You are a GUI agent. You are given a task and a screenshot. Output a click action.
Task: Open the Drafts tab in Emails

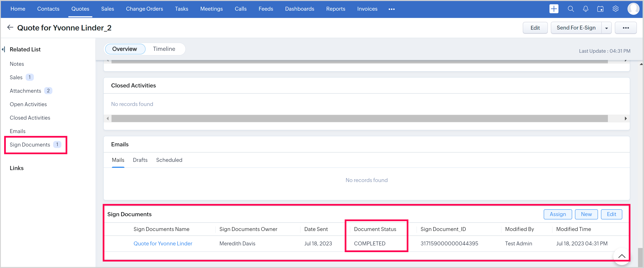tap(140, 160)
